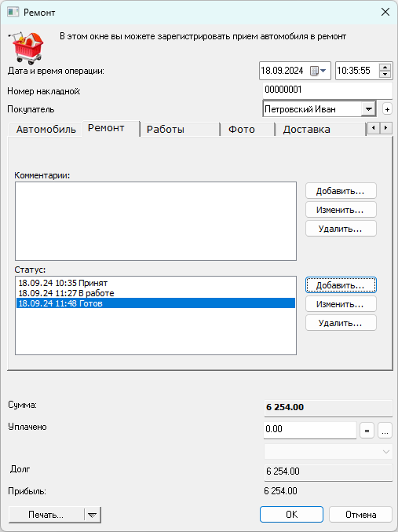Open the Печать dropdown arrow
The height and width of the screenshot is (532, 398).
coord(92,515)
